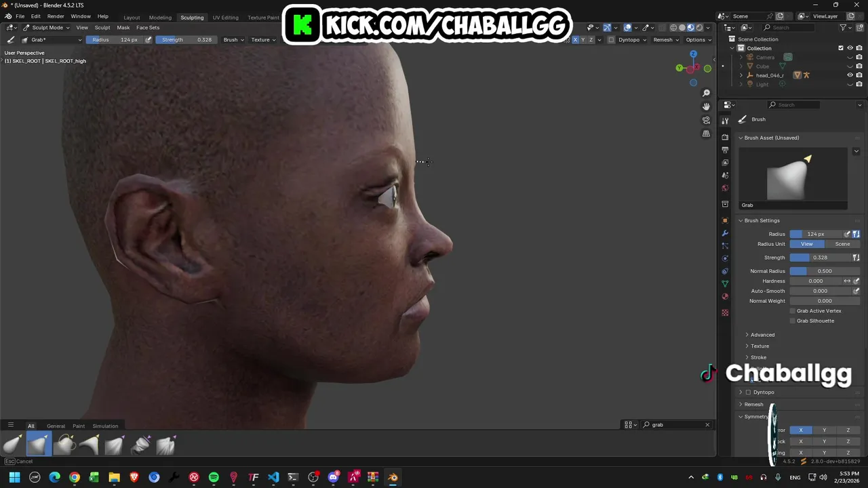Toggle Mirror X in Symmetry panel

coord(801,430)
